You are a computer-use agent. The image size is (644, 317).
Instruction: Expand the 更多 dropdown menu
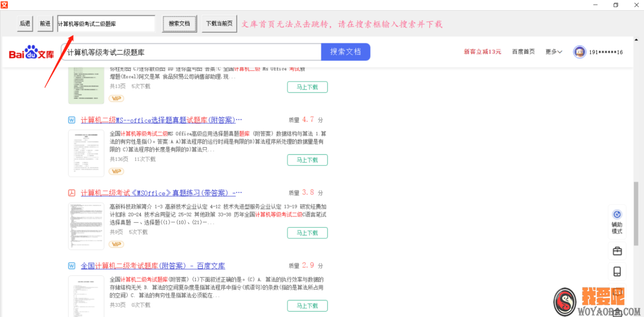point(553,52)
